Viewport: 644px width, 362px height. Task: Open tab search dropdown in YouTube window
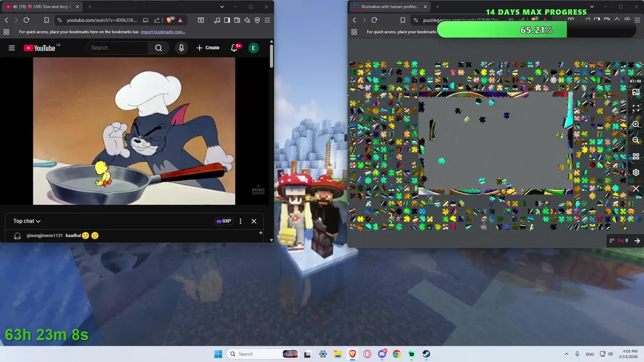tap(222, 7)
